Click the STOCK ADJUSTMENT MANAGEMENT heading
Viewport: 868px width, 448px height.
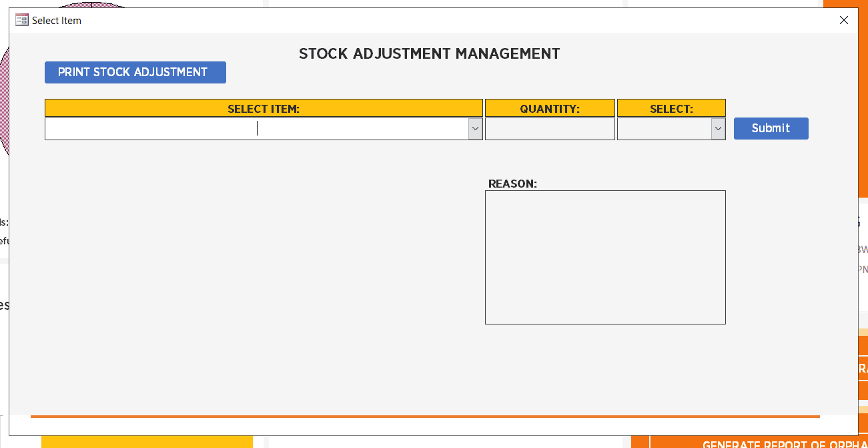430,54
